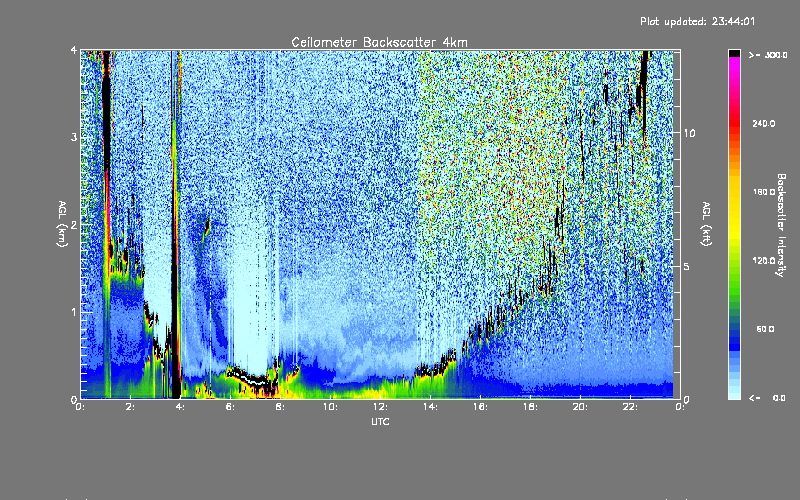Click the '3' tick on the km axis
This screenshot has height=500, width=800.
pos(74,137)
